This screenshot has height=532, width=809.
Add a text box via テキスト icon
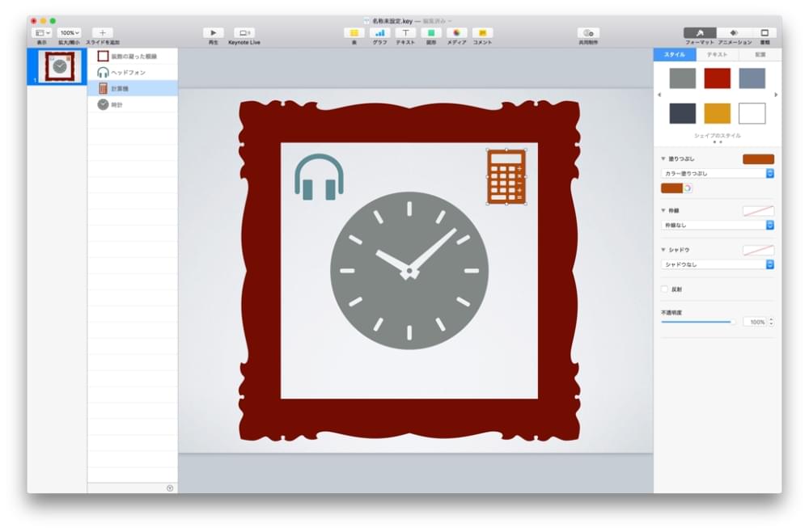point(405,33)
